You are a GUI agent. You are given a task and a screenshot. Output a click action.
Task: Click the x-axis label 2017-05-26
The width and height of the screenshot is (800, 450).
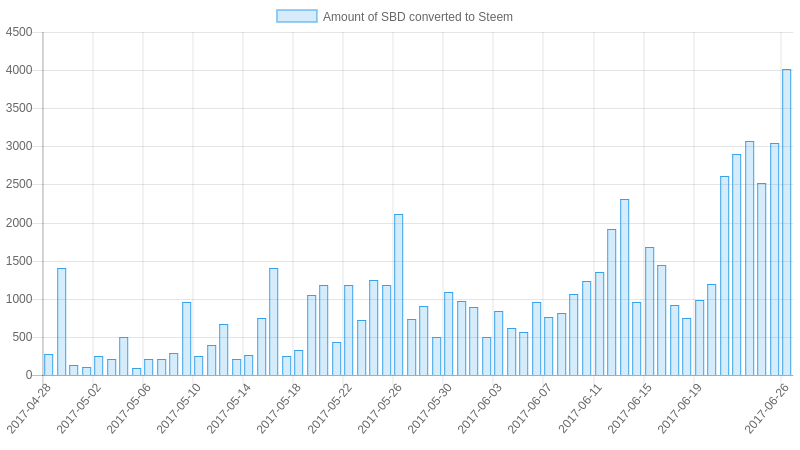click(x=379, y=409)
